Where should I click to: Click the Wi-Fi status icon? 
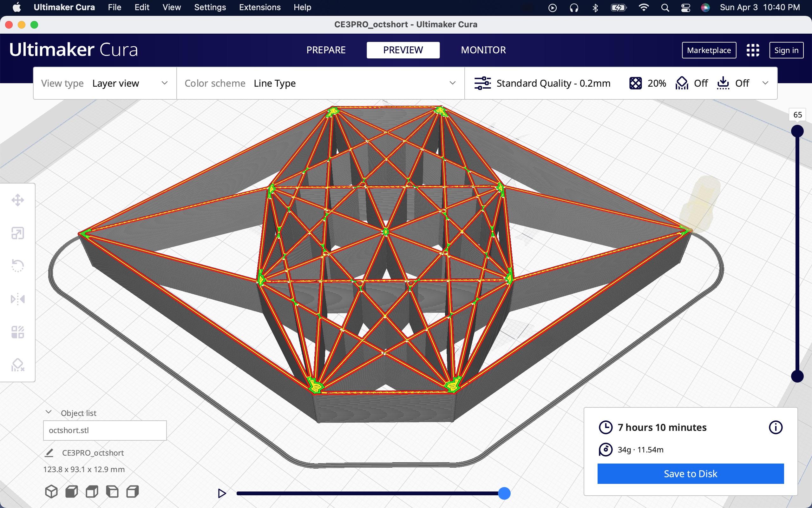click(644, 7)
